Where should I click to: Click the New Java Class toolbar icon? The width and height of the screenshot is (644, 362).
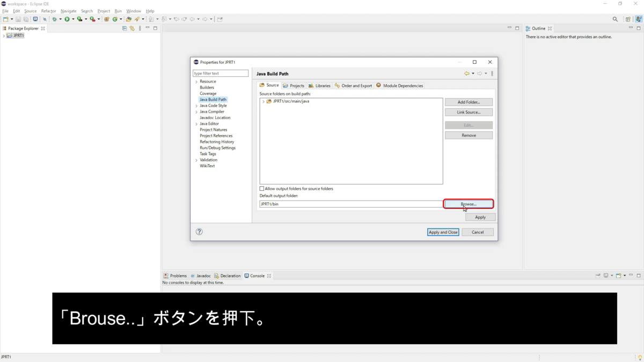click(114, 19)
